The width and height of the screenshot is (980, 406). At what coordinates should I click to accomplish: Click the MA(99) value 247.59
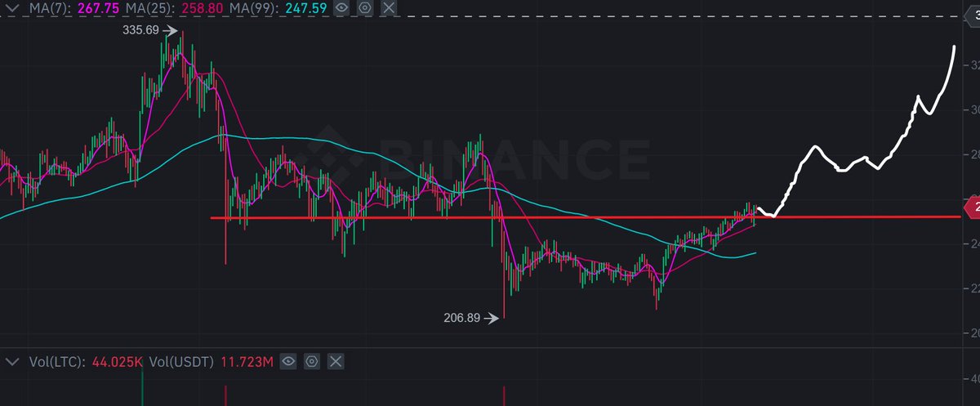pos(308,9)
